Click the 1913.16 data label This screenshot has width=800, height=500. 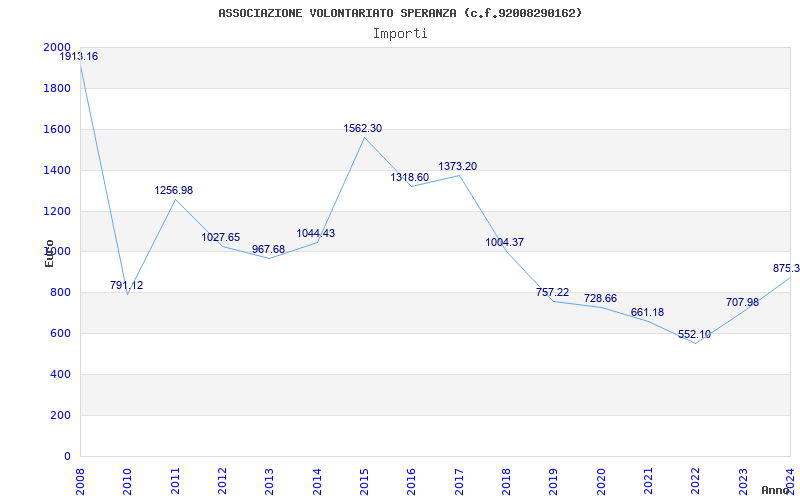(x=79, y=57)
